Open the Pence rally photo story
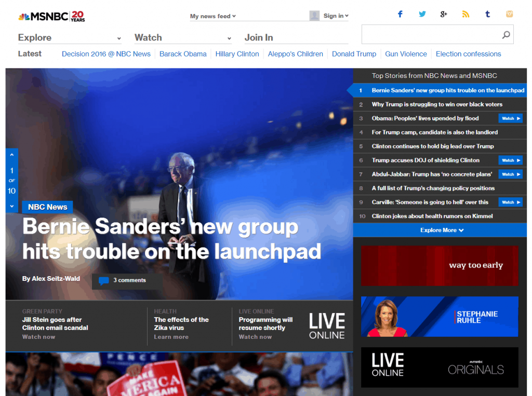Image resolution: width=532 pixels, height=396 pixels. coord(179,374)
